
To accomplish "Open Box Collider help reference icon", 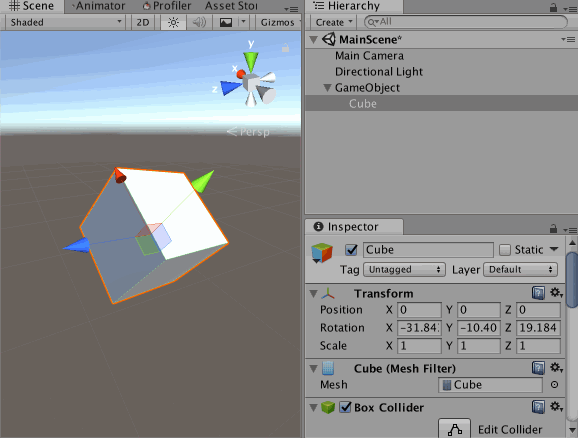I will [x=538, y=407].
